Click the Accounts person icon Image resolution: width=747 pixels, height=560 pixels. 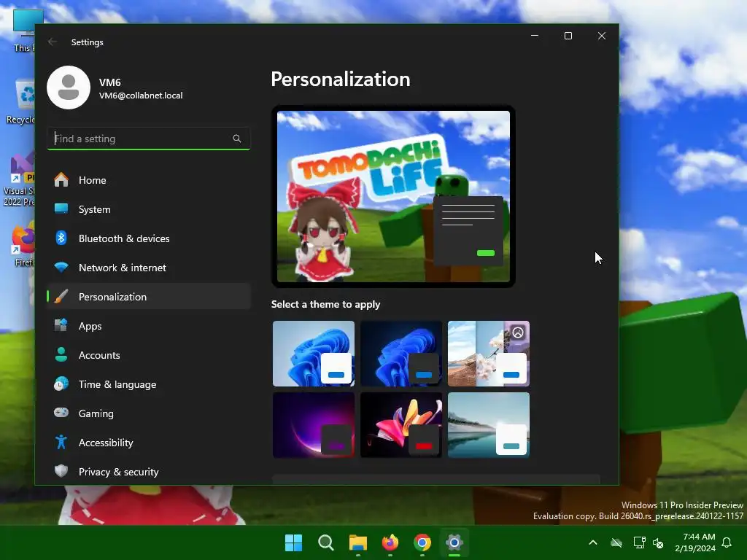61,354
